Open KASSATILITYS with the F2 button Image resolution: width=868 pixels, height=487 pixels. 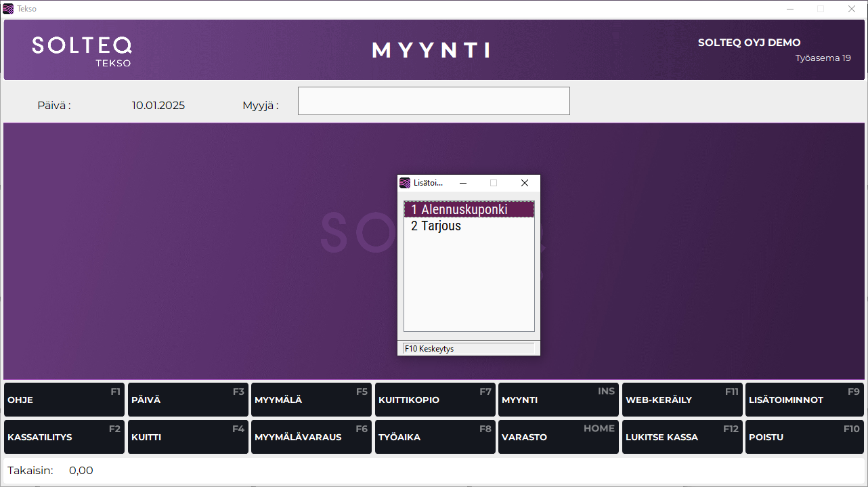point(64,437)
